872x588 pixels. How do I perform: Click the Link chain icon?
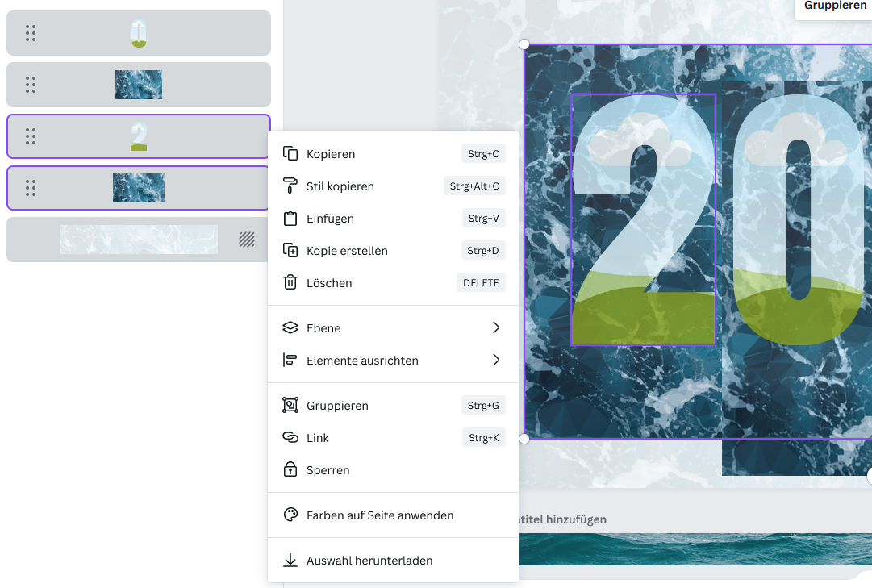(x=290, y=438)
